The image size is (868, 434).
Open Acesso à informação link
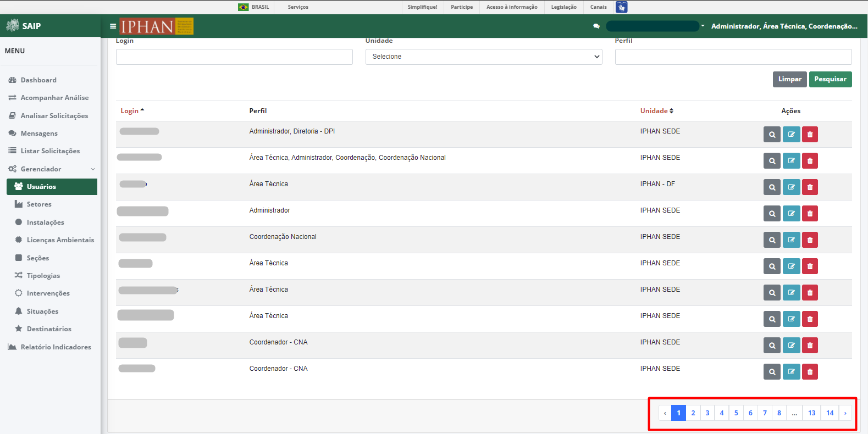[x=512, y=7]
